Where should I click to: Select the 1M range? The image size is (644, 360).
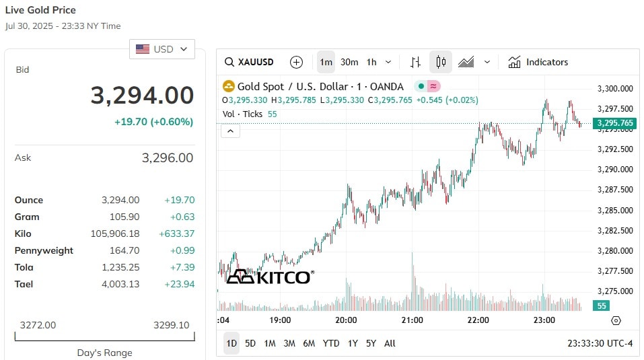[x=270, y=343]
